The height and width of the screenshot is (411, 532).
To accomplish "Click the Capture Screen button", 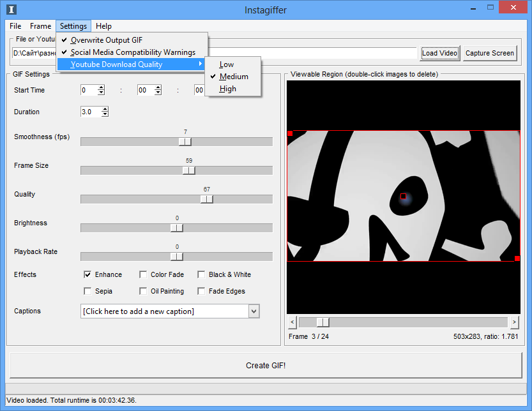I will coord(490,53).
